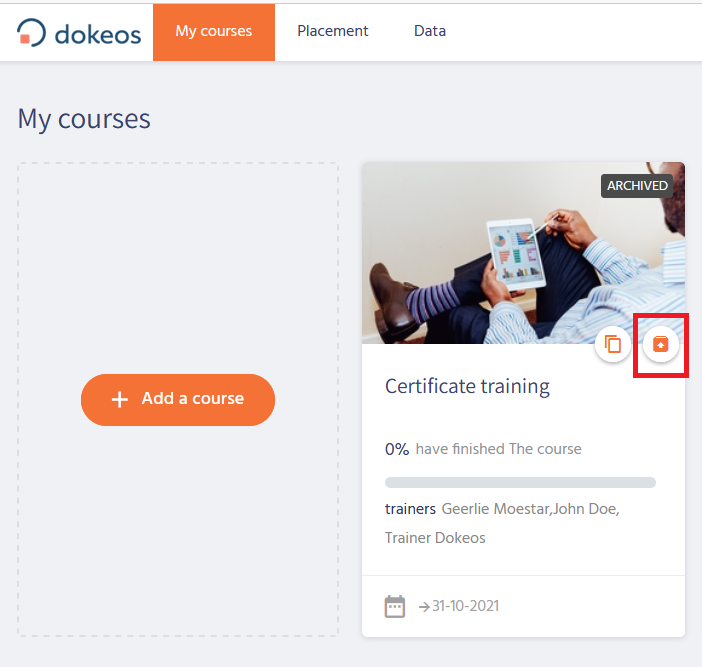Screen dimensions: 702x667
Task: Click the My courses page heading
Action: pyautogui.click(x=84, y=119)
